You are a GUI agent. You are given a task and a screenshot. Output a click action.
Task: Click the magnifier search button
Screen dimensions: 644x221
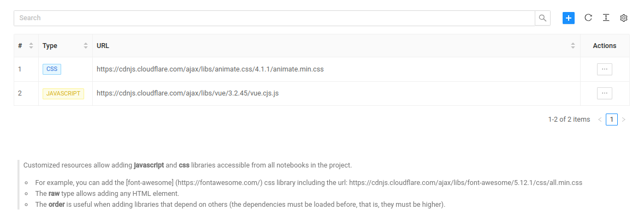pyautogui.click(x=542, y=18)
